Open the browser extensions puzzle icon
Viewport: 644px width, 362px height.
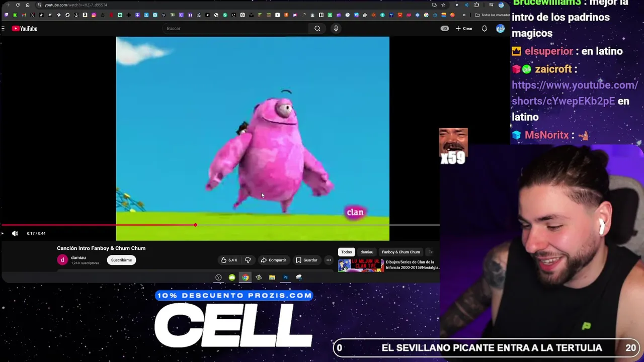tap(476, 5)
